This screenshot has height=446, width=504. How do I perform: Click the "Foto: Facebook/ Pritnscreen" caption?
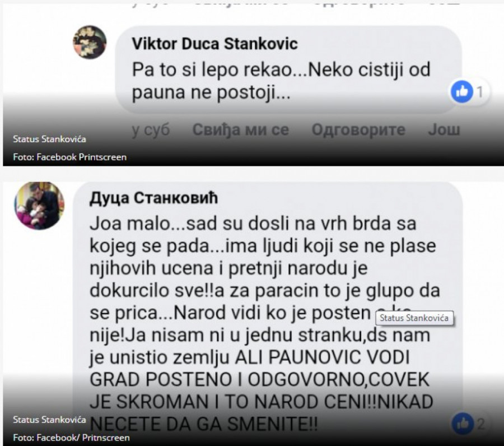point(71,438)
